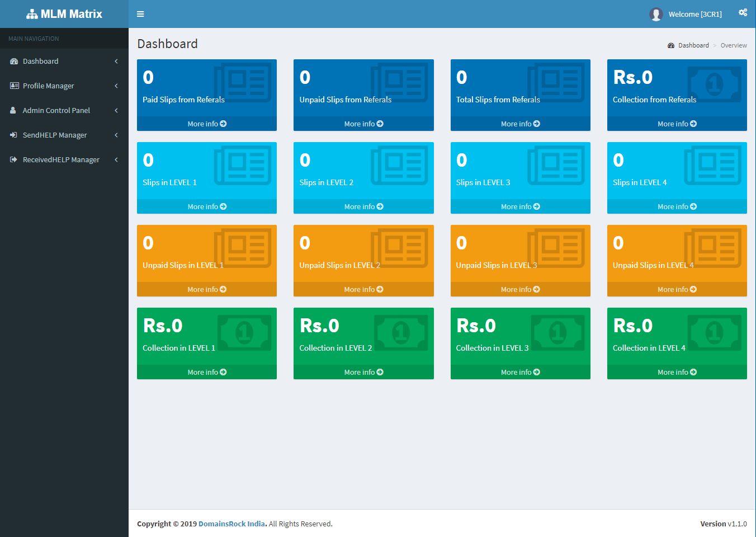This screenshot has height=537, width=756.
Task: Click More info under Unpaid Slips in LEVEL 2
Action: click(363, 289)
